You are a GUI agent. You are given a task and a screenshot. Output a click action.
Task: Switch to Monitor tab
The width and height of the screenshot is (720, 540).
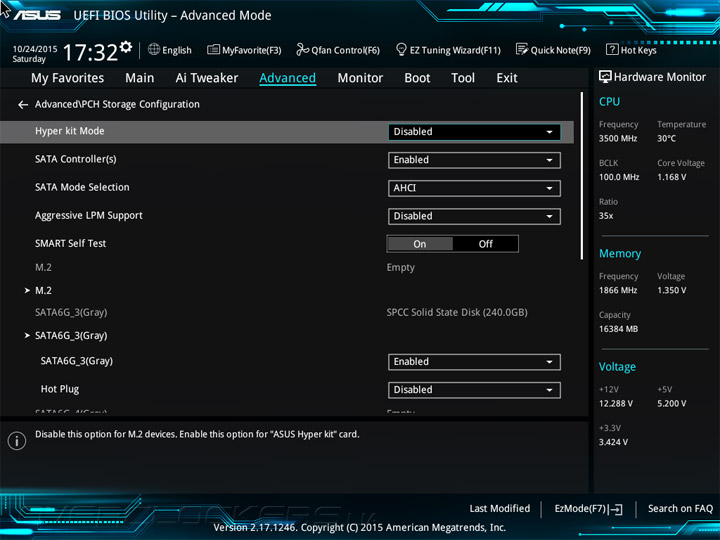pyautogui.click(x=360, y=78)
